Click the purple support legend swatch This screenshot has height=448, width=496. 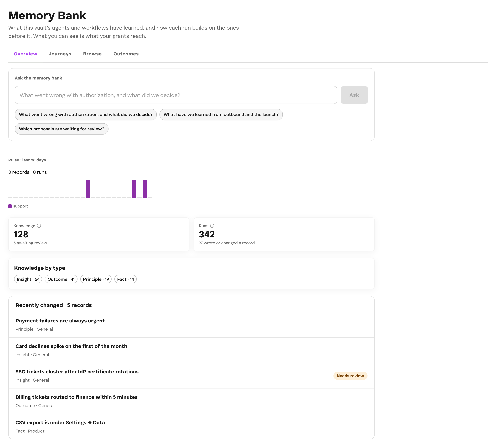click(x=10, y=206)
